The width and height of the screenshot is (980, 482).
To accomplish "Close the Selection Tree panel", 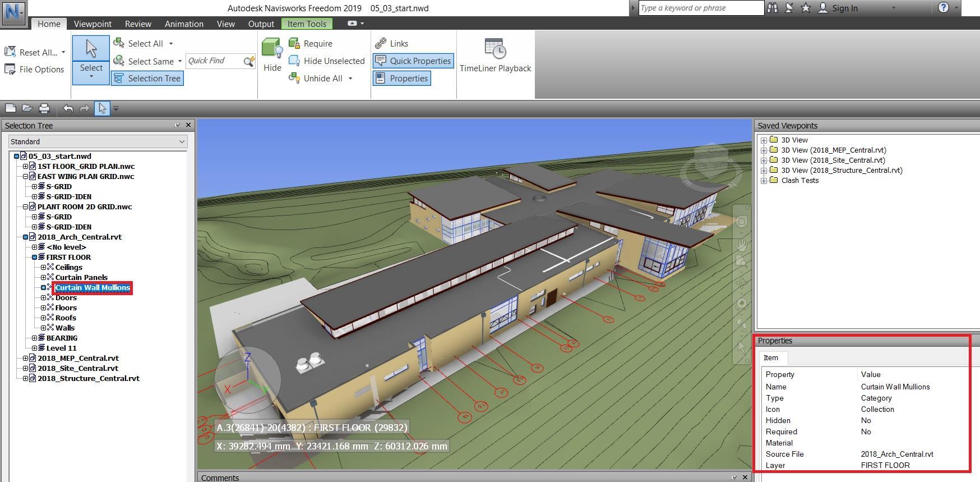I will point(188,125).
